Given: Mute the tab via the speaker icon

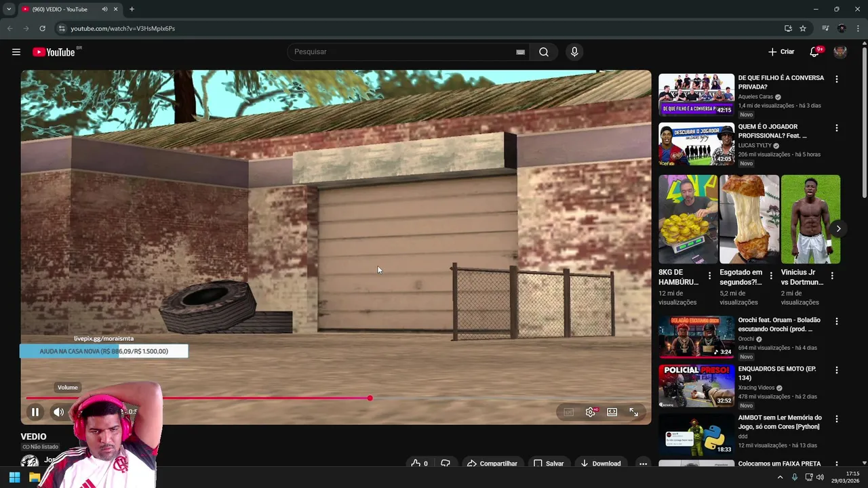Looking at the screenshot, I should [104, 9].
